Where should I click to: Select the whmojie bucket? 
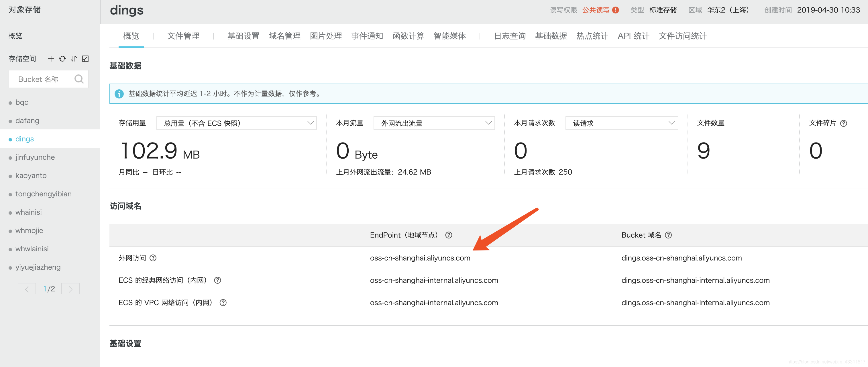click(x=29, y=231)
